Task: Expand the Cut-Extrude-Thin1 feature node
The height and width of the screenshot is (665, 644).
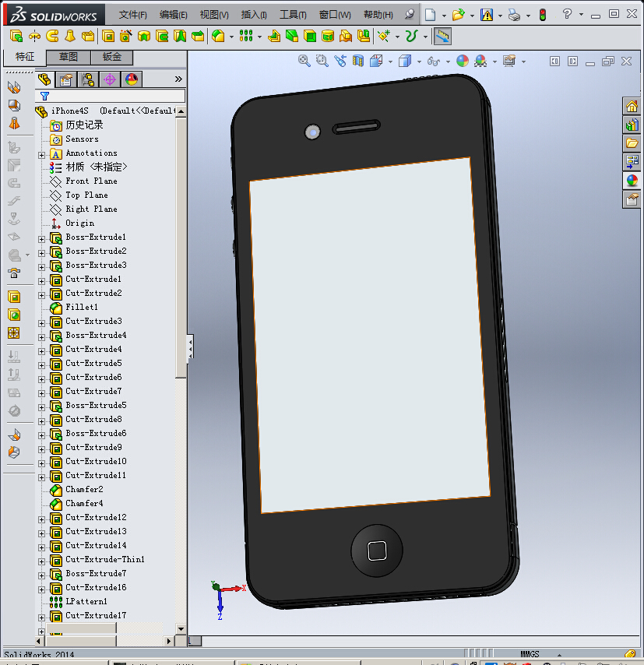Action: (x=41, y=561)
